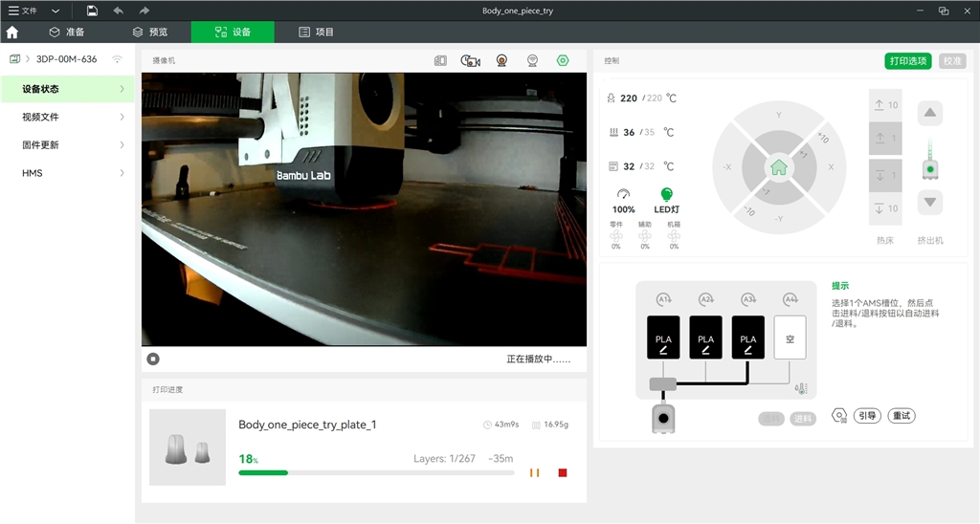
Task: Toggle the LED灯 lamp
Action: click(x=667, y=194)
